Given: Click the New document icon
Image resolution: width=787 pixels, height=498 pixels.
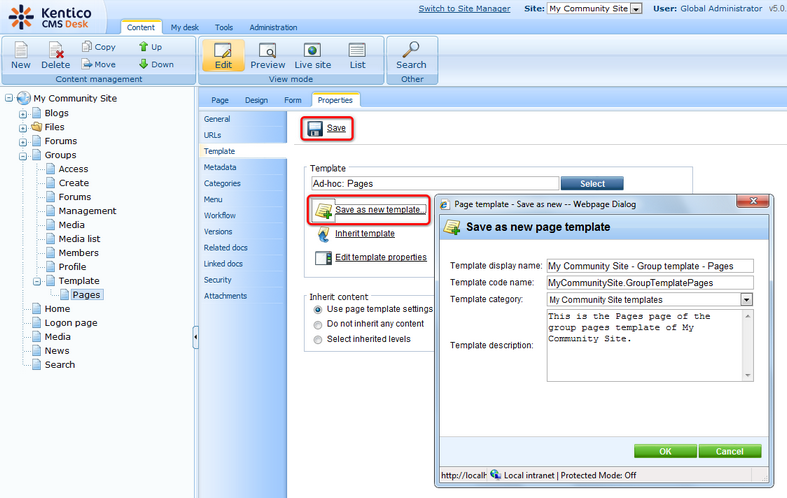Looking at the screenshot, I should tap(21, 50).
